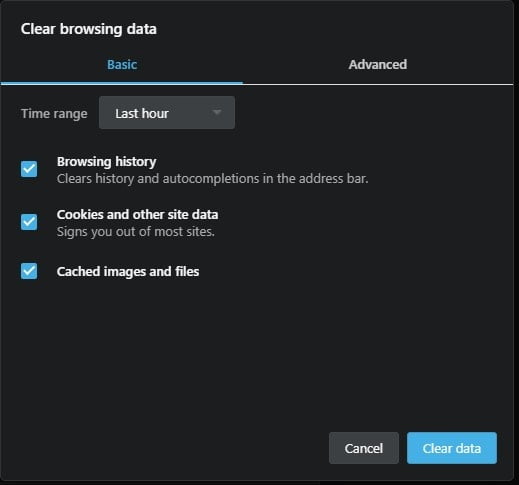Click the 'Signs you out of most sites' text

136,232
